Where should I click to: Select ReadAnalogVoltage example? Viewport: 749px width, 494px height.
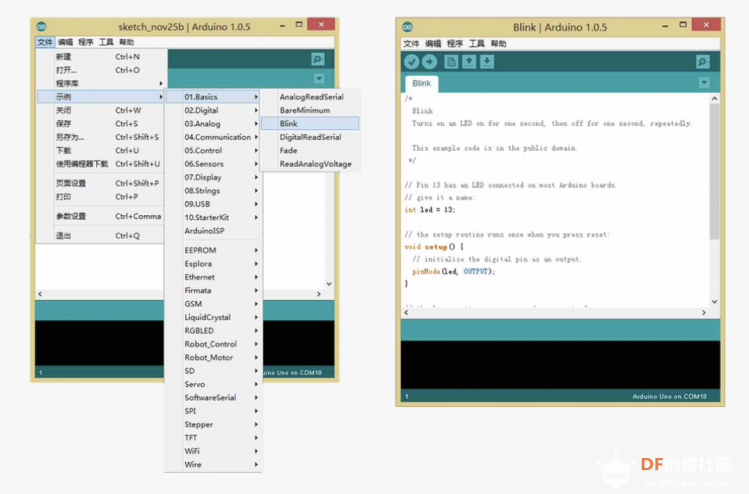[x=310, y=163]
